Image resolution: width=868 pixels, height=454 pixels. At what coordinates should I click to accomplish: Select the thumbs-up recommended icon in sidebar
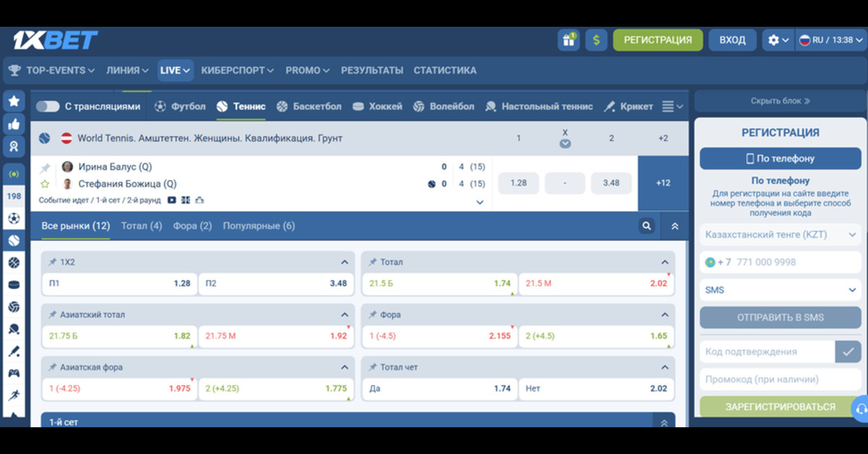(14, 124)
